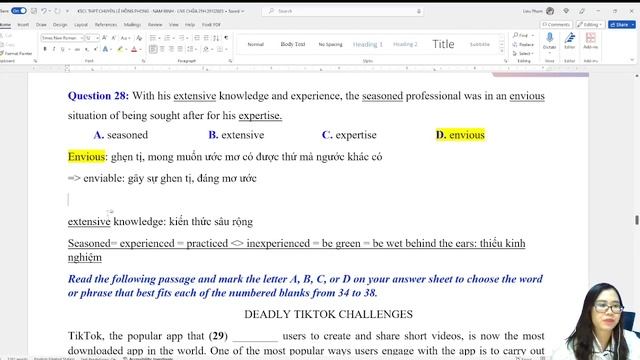Toggle Strikethrough formatting
Screen dimensions: 640x360
[77, 49]
